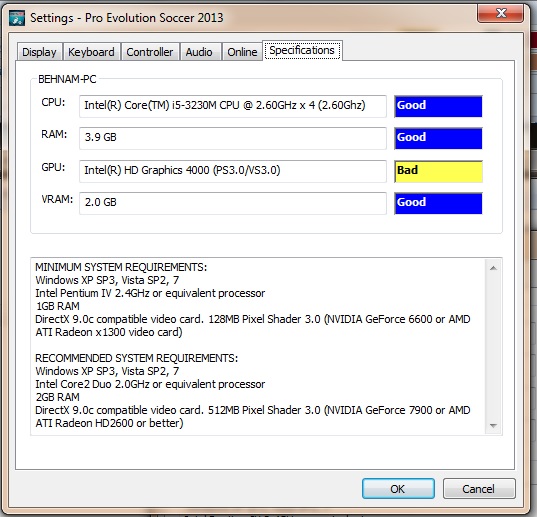The width and height of the screenshot is (537, 517).
Task: Click the 'MINIMUM SYSTEM REQUIREMENTS:' heading
Action: pos(121,267)
